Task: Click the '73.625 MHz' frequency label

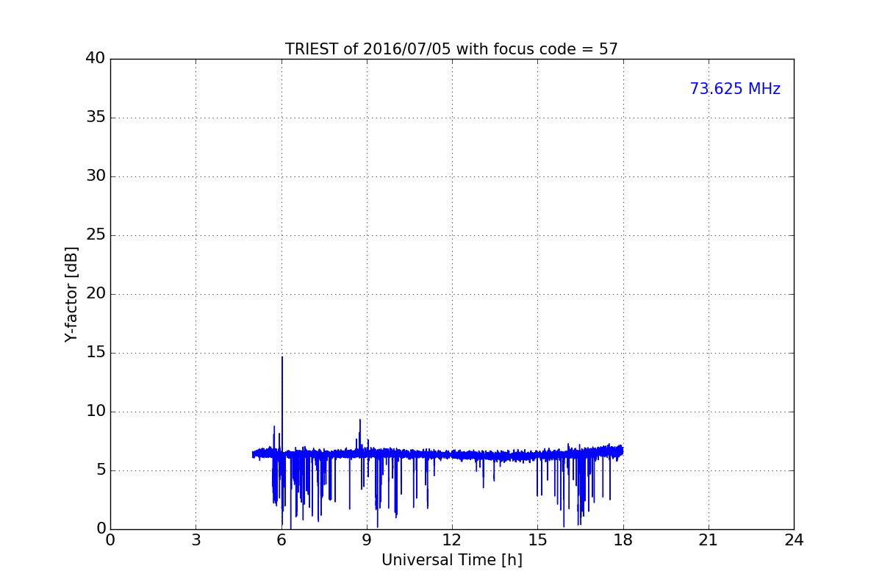Action: 735,89
